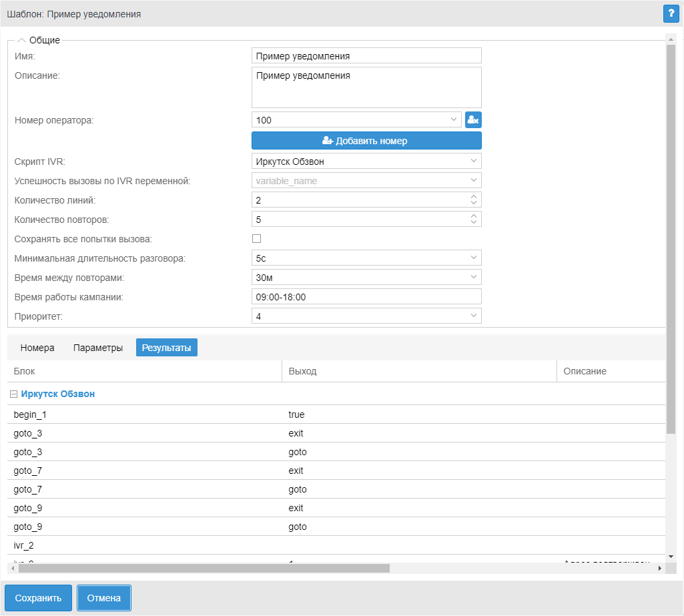
Task: Click the horizontal scrollbar of the results table
Action: 200,569
